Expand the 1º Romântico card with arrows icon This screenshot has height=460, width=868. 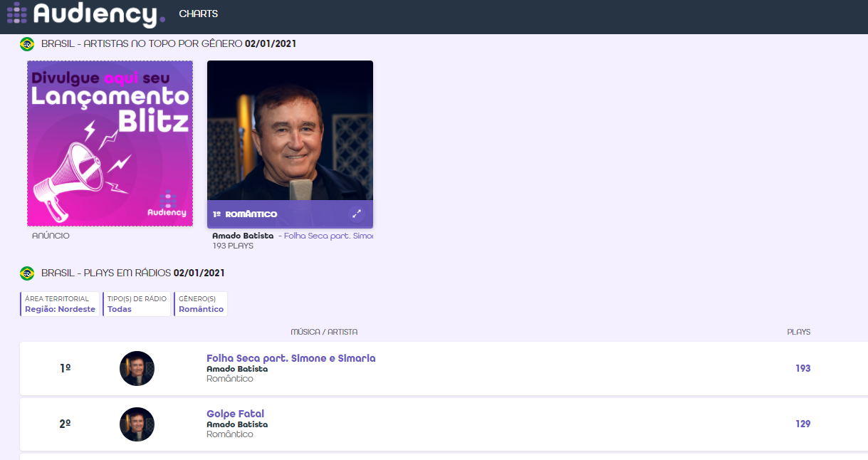click(x=357, y=214)
